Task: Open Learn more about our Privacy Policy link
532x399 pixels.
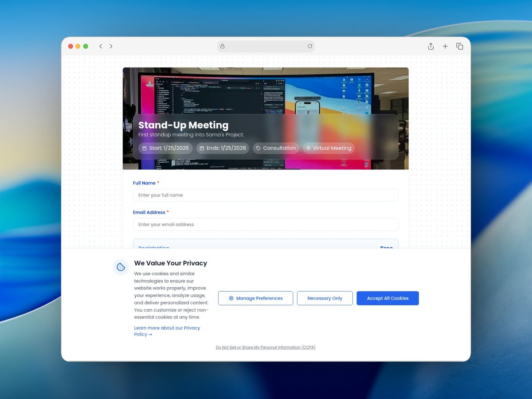Action: click(167, 331)
